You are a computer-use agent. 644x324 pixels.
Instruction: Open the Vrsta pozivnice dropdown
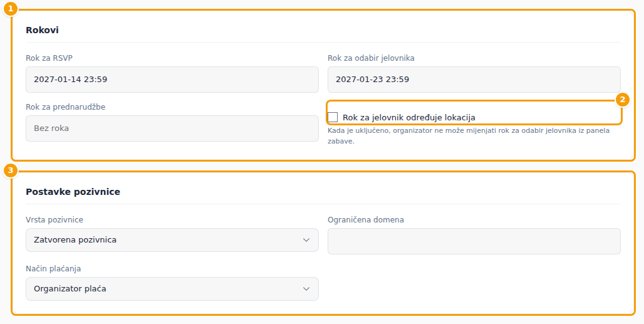(x=172, y=240)
